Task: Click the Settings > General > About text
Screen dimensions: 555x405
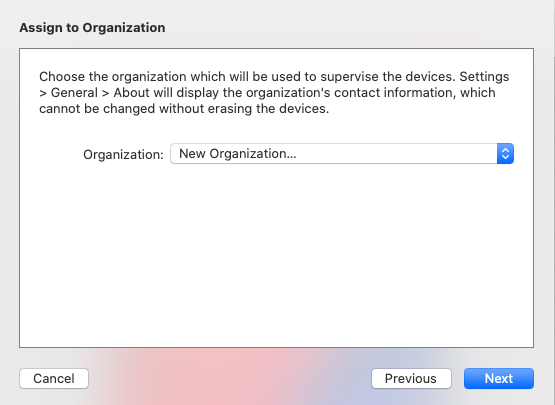Action: [x=94, y=92]
